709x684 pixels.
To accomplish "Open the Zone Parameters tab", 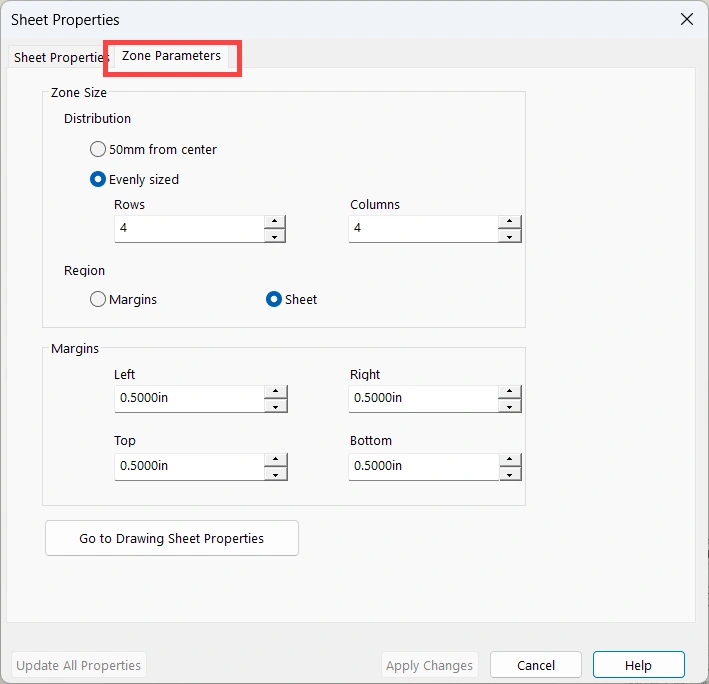I will click(x=171, y=56).
